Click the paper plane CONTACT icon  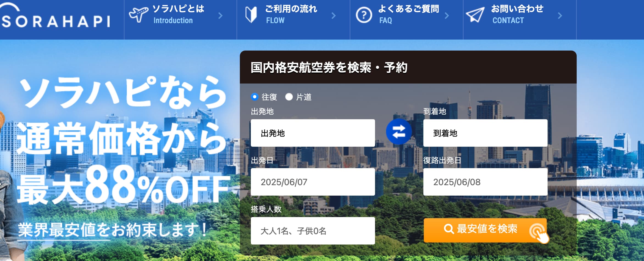pyautogui.click(x=475, y=15)
